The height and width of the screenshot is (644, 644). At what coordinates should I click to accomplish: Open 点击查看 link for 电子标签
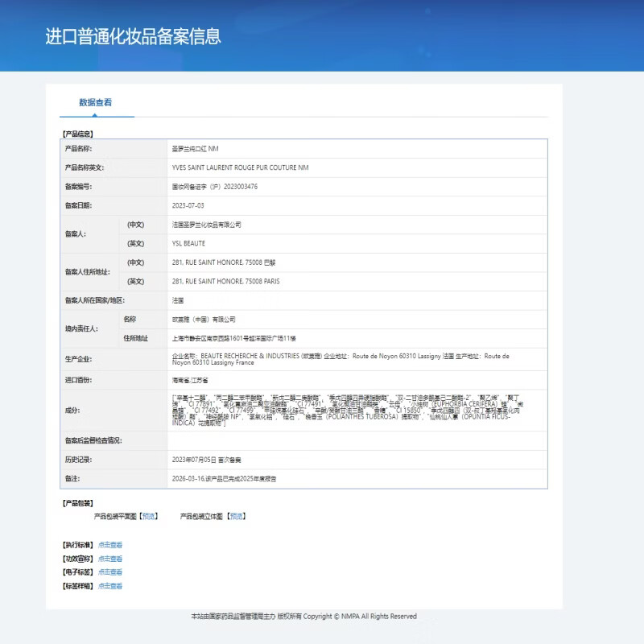110,572
